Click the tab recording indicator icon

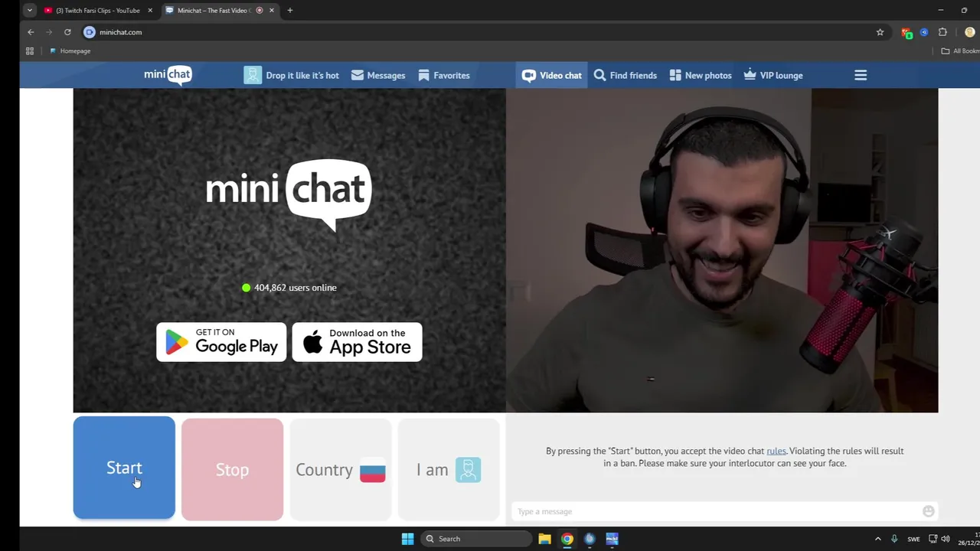[260, 11]
